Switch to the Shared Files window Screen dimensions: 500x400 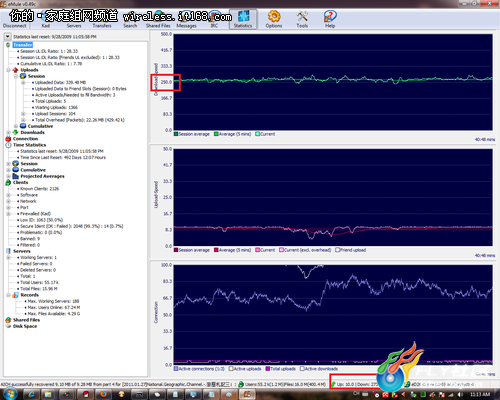pyautogui.click(x=158, y=26)
